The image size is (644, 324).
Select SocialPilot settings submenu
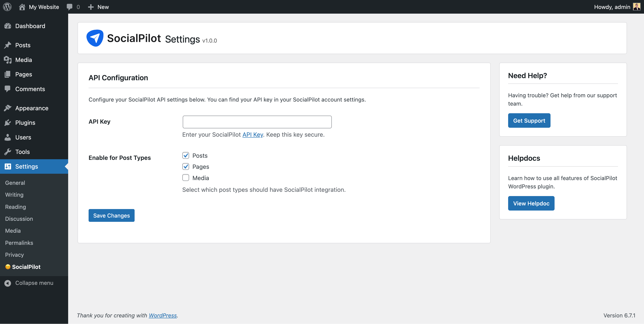(x=26, y=267)
